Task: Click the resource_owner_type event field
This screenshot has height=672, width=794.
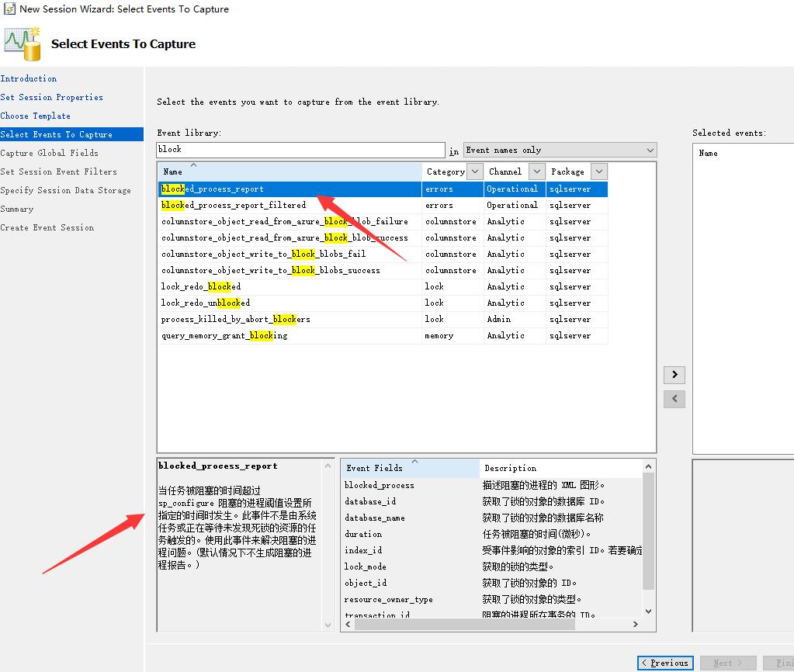Action: pos(388,599)
